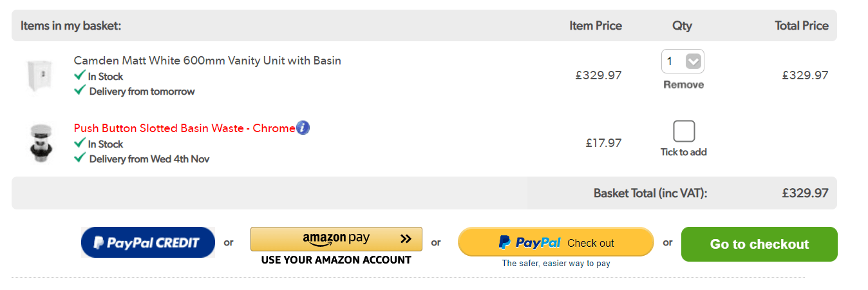The width and height of the screenshot is (868, 290).
Task: Remove the Camden vanity unit from basket
Action: point(683,84)
